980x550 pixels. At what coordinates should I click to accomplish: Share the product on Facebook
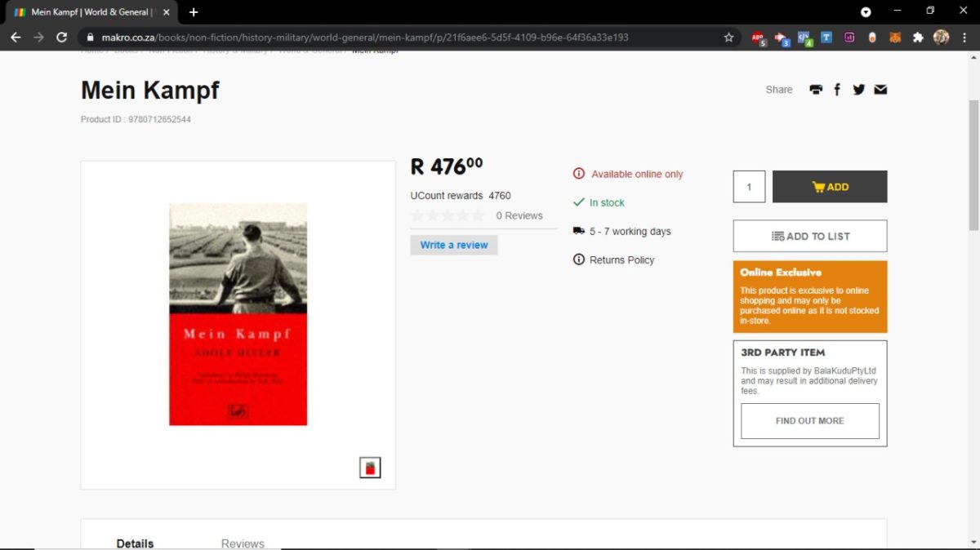click(837, 90)
